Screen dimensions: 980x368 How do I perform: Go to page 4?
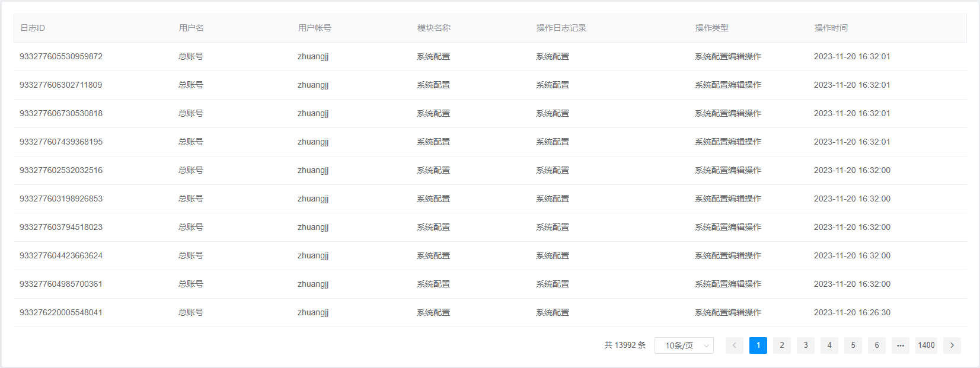pos(829,345)
